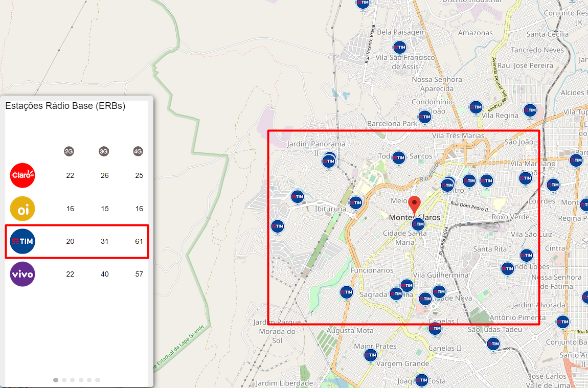Image resolution: width=588 pixels, height=388 pixels.
Task: Open TIM marker at Centro
Action: 447,185
